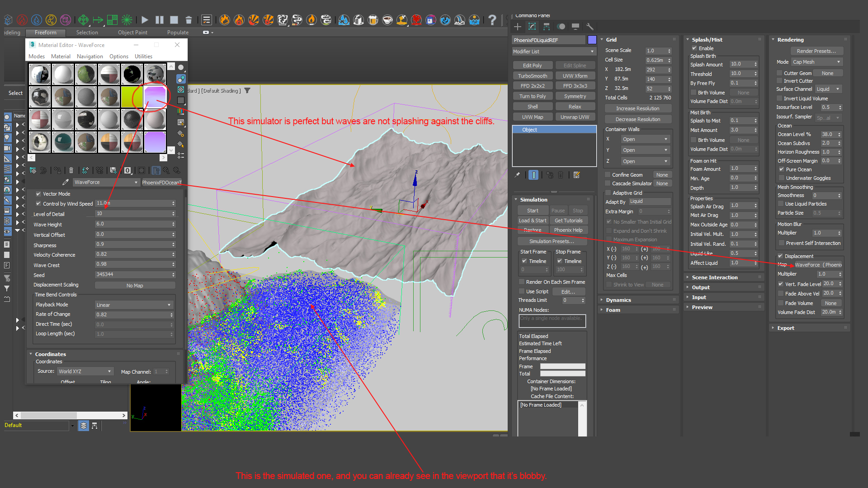The width and height of the screenshot is (868, 488).
Task: Select the purple WaveForce material slot
Action: (x=155, y=97)
